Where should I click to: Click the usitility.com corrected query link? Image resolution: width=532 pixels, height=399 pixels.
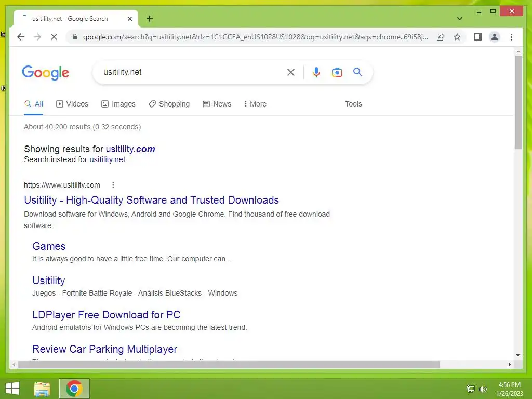point(130,149)
